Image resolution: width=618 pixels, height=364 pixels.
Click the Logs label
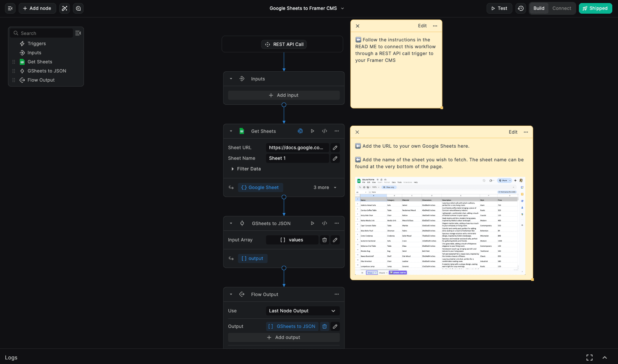click(x=11, y=358)
